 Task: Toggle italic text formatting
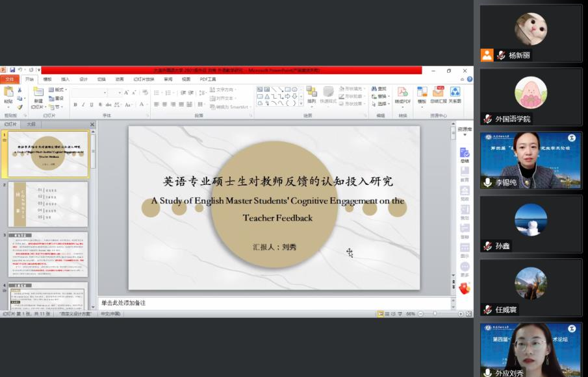coord(83,104)
